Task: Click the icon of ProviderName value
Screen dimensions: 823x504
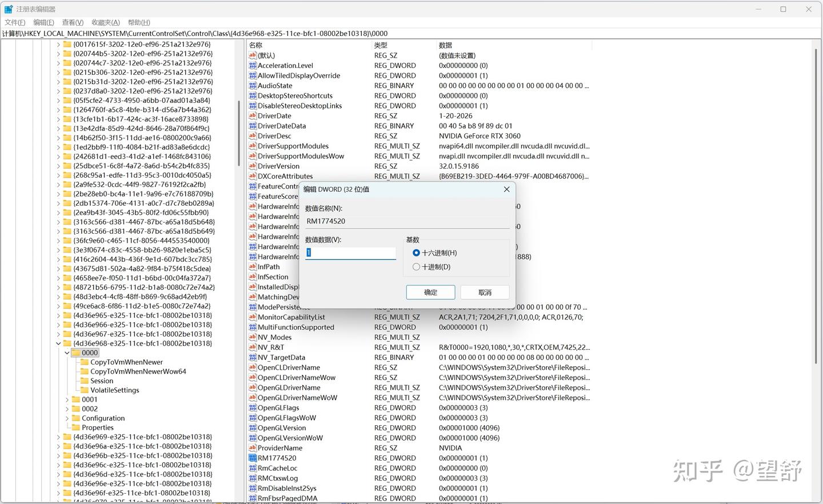Action: pyautogui.click(x=253, y=448)
